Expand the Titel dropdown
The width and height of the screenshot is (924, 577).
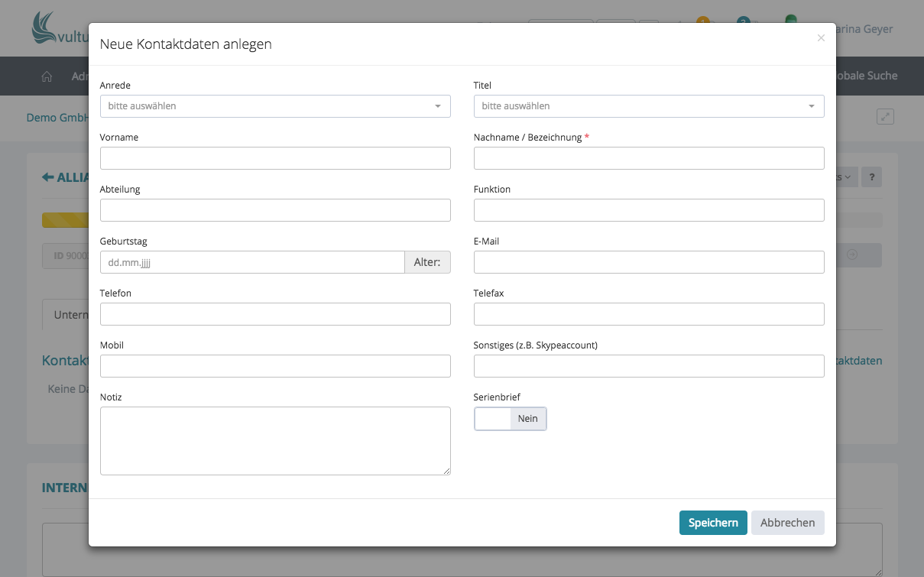648,106
